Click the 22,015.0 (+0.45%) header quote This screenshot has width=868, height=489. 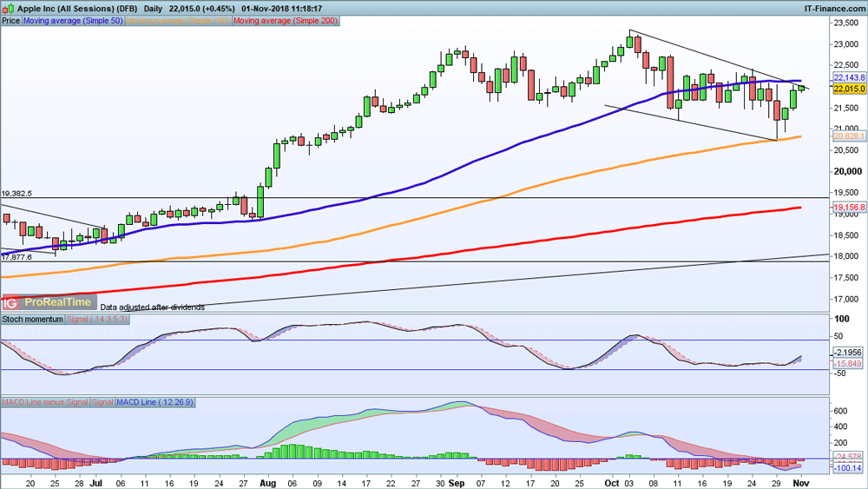202,9
